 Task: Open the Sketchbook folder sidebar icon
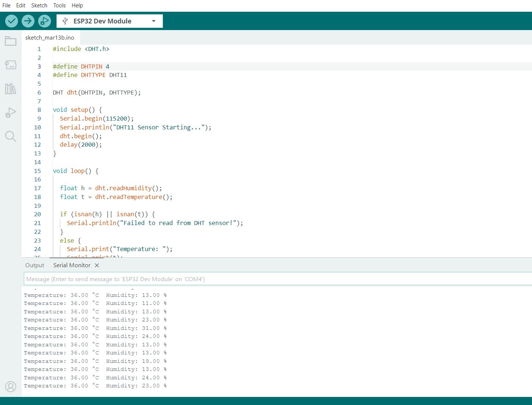(x=11, y=41)
